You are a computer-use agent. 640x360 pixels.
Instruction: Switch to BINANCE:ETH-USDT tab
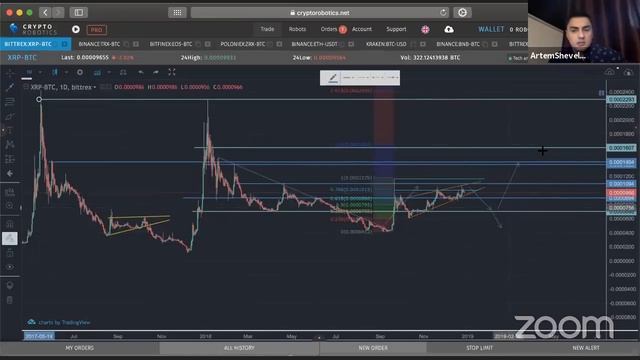pyautogui.click(x=314, y=44)
